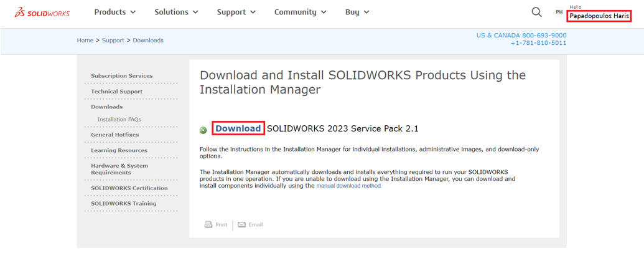Click the Support breadcrumb link
The width and height of the screenshot is (644, 278).
pyautogui.click(x=113, y=41)
